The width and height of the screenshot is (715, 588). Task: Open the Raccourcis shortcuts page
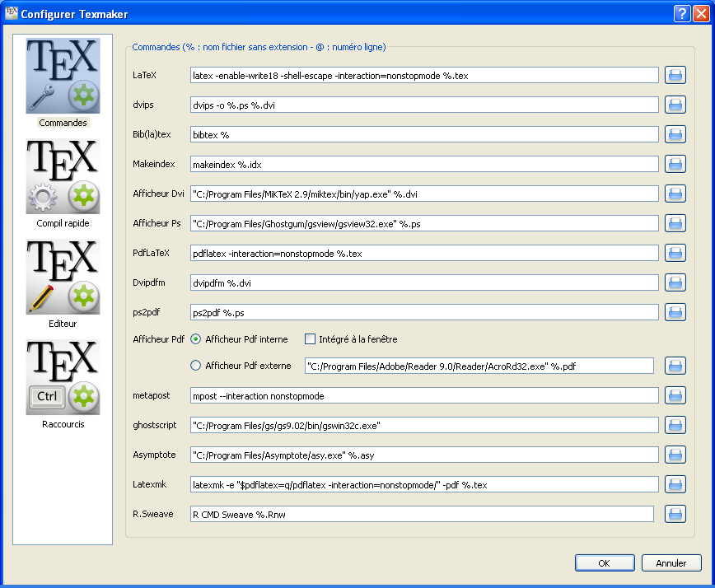click(x=63, y=384)
